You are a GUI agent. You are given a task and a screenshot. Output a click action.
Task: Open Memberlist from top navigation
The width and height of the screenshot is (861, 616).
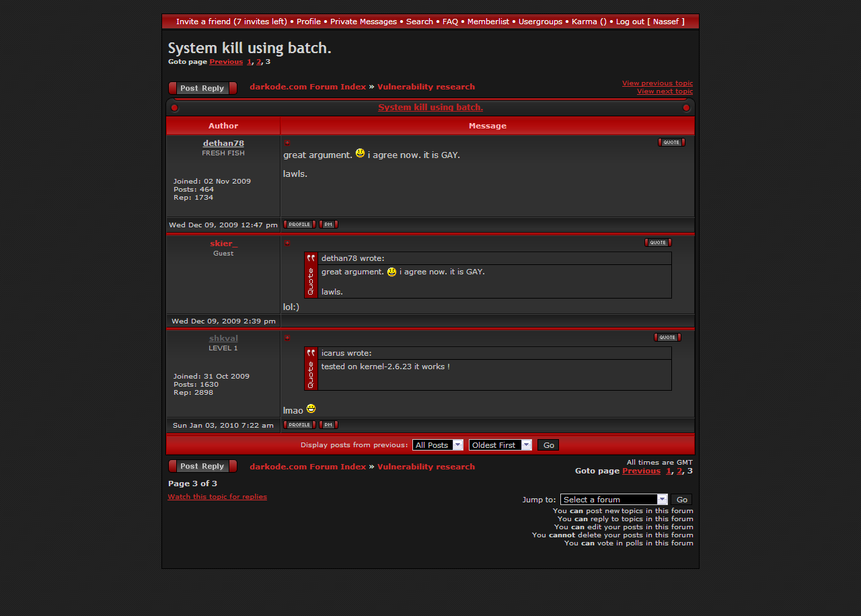pyautogui.click(x=488, y=22)
